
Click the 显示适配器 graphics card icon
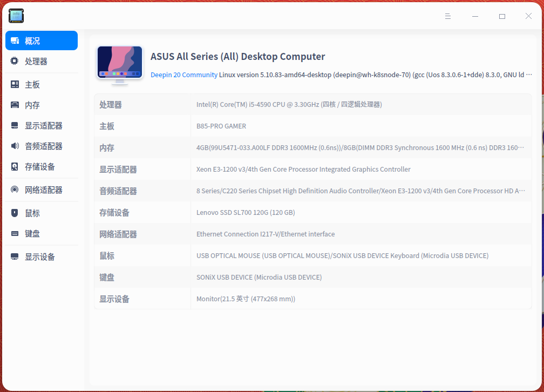(15, 125)
